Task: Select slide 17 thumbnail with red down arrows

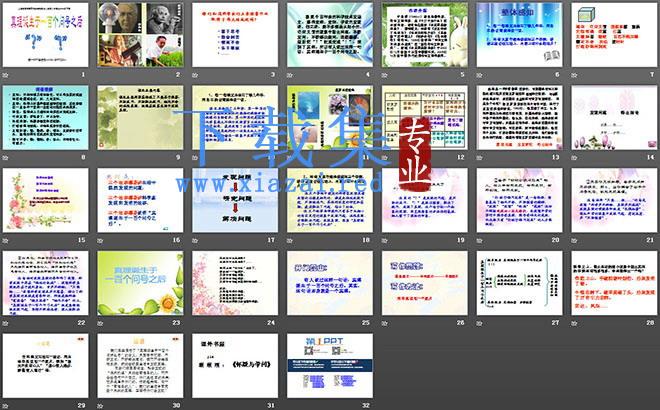Action: 235,200
